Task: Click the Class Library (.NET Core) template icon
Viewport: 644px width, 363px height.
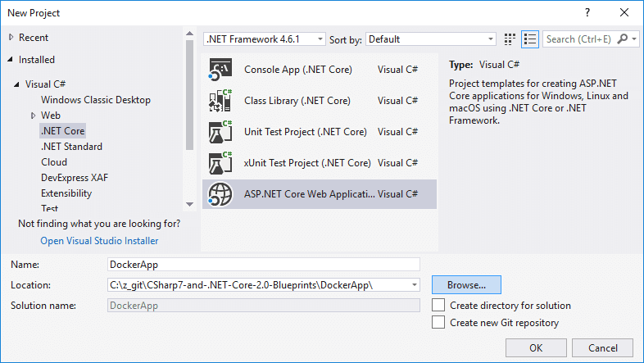Action: 220,101
